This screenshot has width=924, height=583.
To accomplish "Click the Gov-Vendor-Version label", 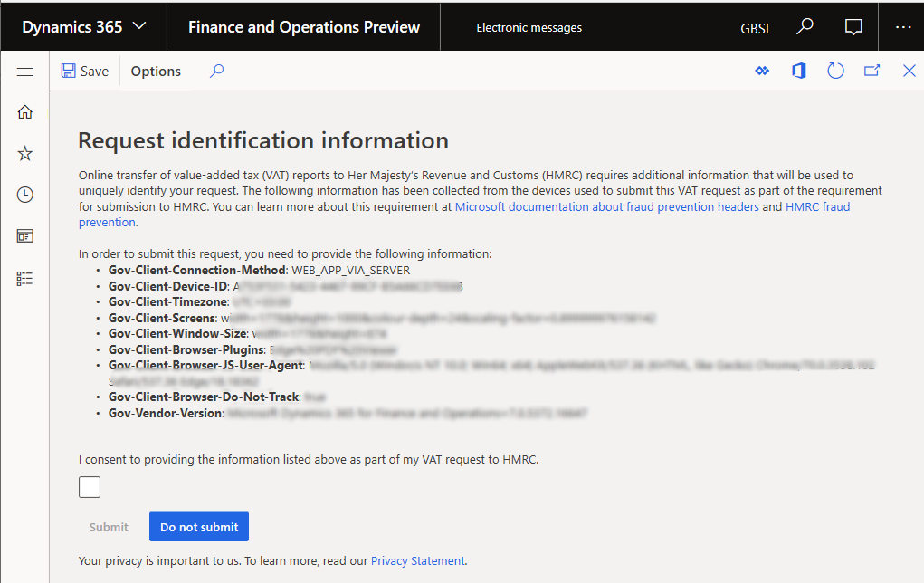I will [x=165, y=413].
